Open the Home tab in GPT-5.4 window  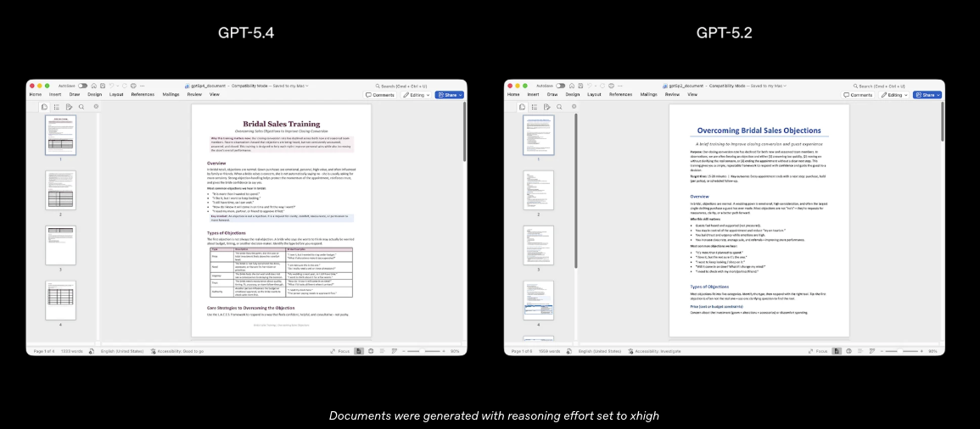coord(36,94)
